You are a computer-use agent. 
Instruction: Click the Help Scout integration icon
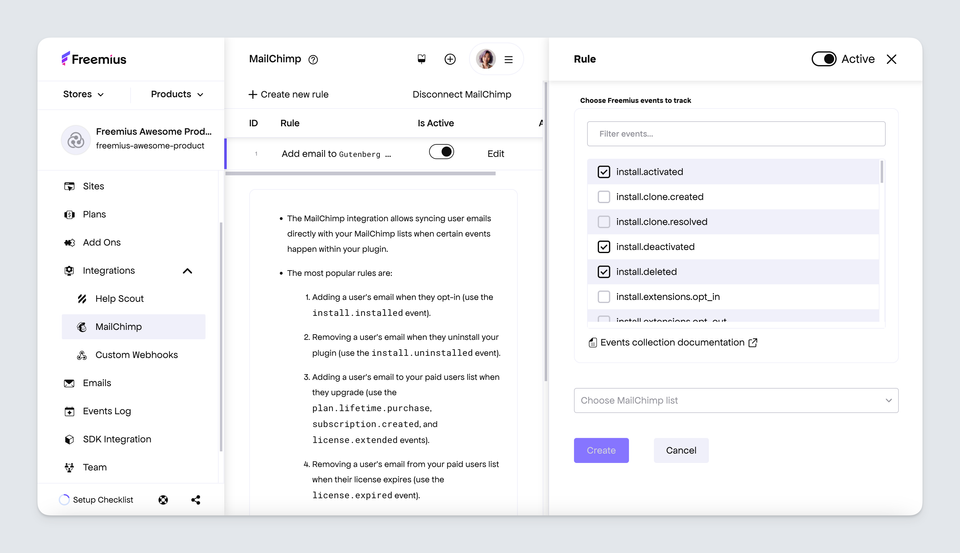[x=82, y=299]
